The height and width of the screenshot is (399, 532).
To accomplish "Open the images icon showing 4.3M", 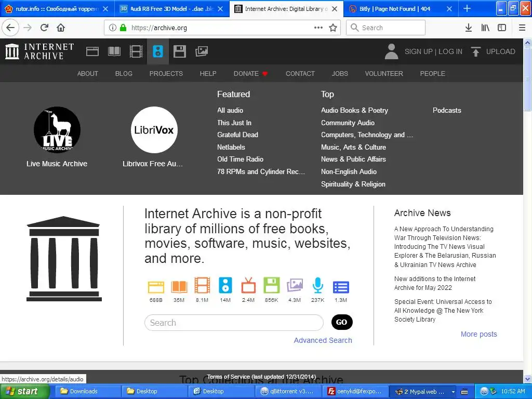I will (x=295, y=285).
